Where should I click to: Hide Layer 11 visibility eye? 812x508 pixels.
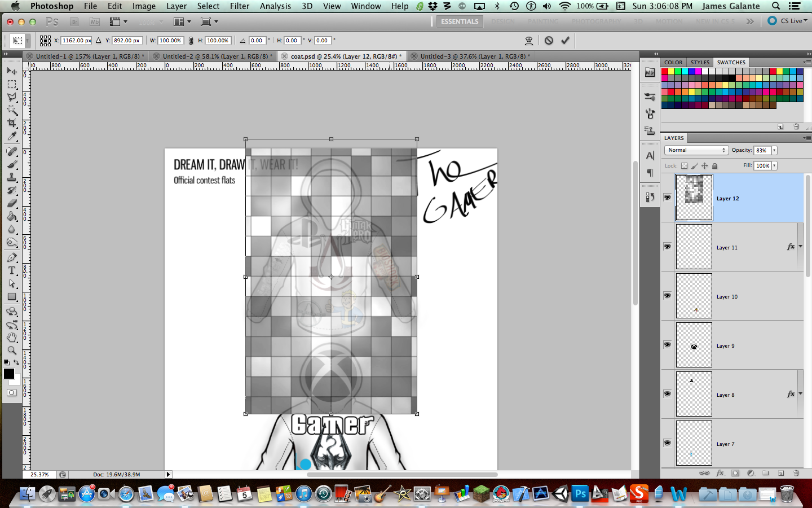click(668, 247)
